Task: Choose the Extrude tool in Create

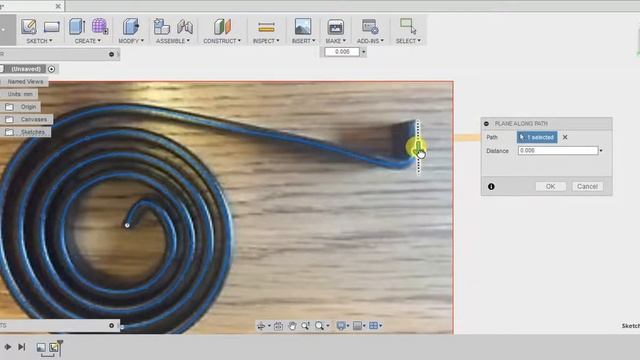Action: tap(77, 27)
